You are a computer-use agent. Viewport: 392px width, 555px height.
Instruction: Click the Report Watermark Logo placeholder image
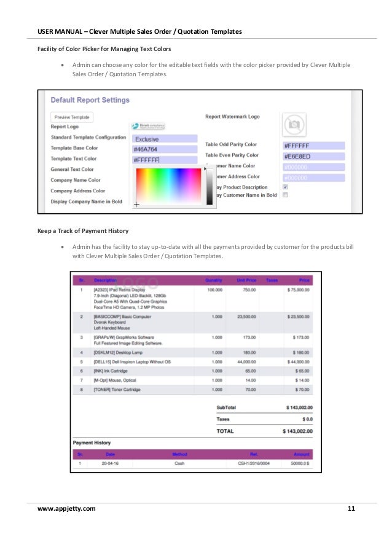coord(294,125)
